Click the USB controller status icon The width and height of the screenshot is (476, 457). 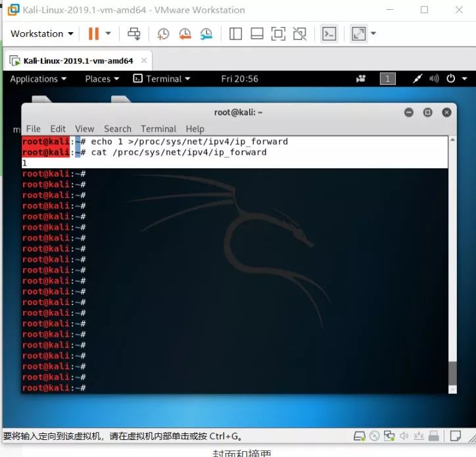click(x=419, y=437)
